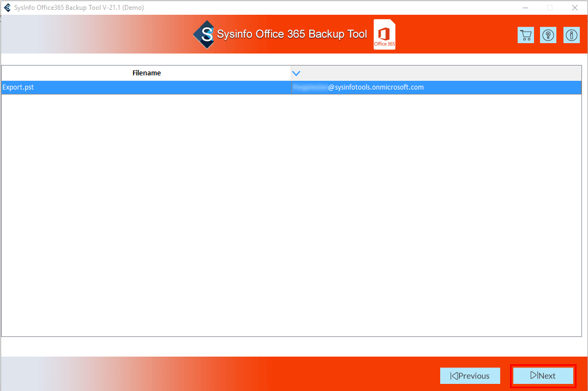Click the window title bar text

pyautogui.click(x=79, y=8)
